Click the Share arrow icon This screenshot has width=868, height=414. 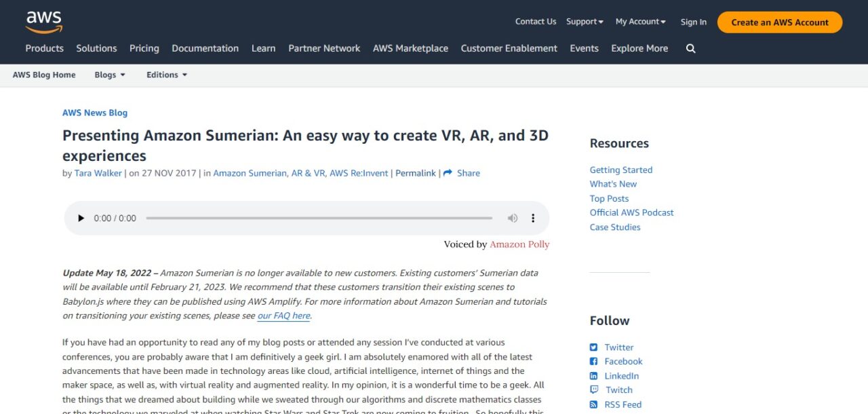448,173
